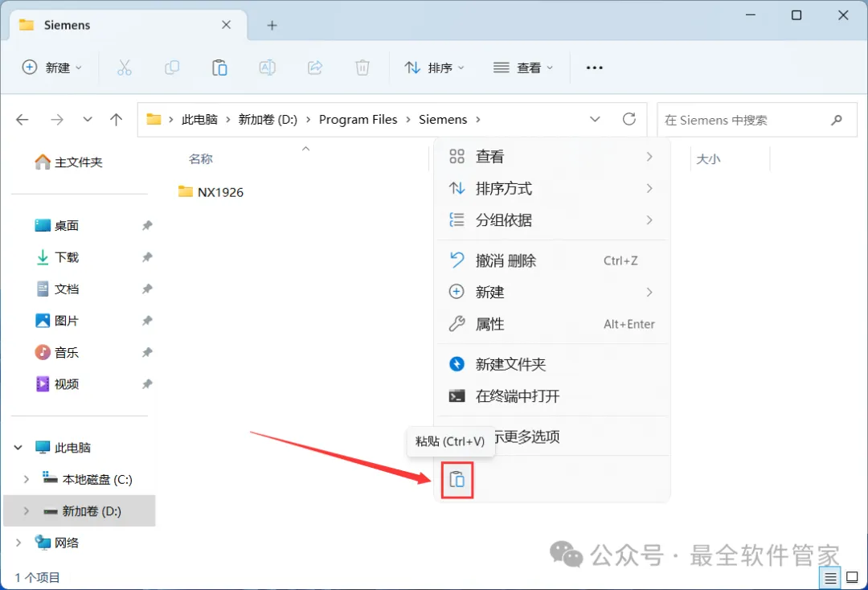This screenshot has width=868, height=590.
Task: Open 音乐 in quick access
Action: tap(56, 353)
